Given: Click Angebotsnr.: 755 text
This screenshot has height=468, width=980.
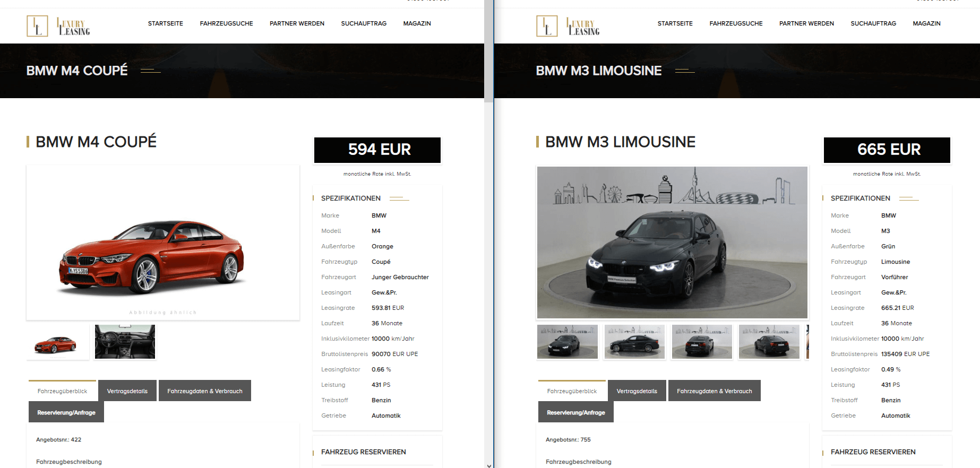Looking at the screenshot, I should [x=568, y=439].
